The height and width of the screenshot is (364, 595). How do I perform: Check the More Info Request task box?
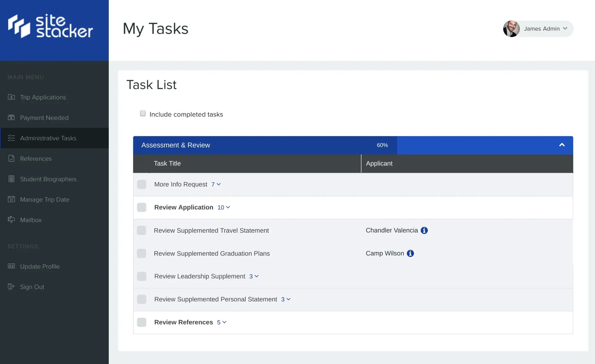[142, 184]
